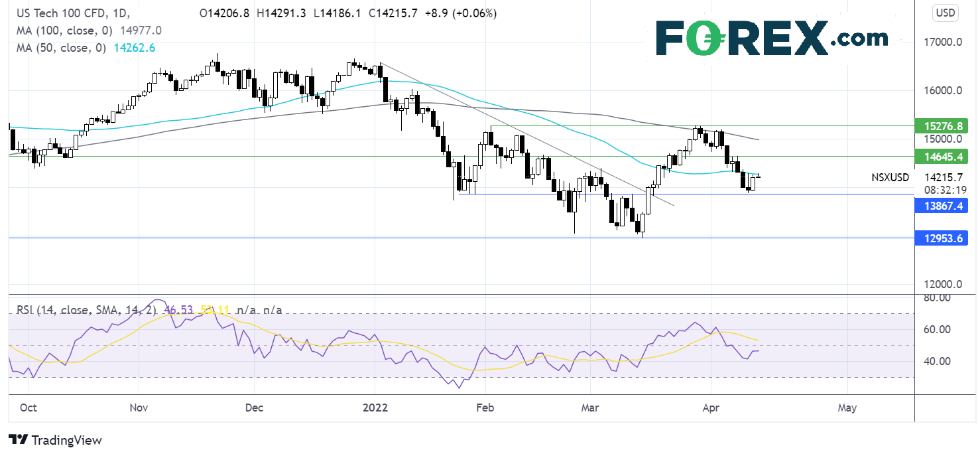Screen dimensions: 980x452
Task: Click the Nov label on time axis
Action: [x=139, y=407]
